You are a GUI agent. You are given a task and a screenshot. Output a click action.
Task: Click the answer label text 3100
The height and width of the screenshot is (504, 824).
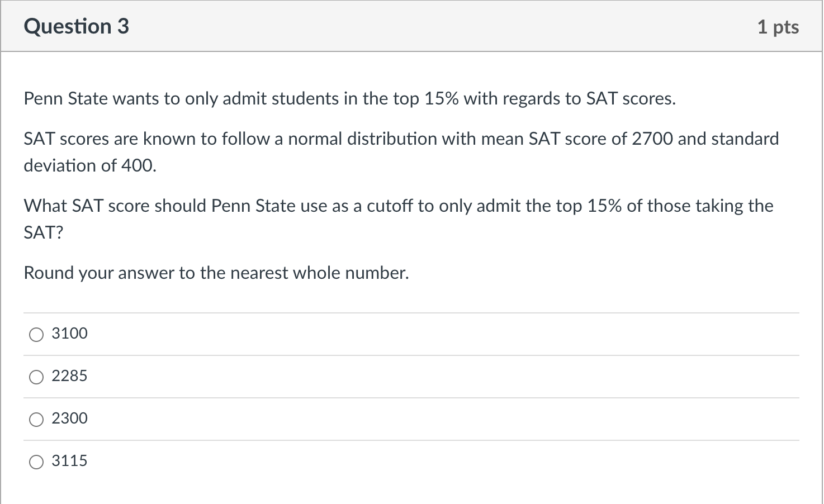(69, 334)
